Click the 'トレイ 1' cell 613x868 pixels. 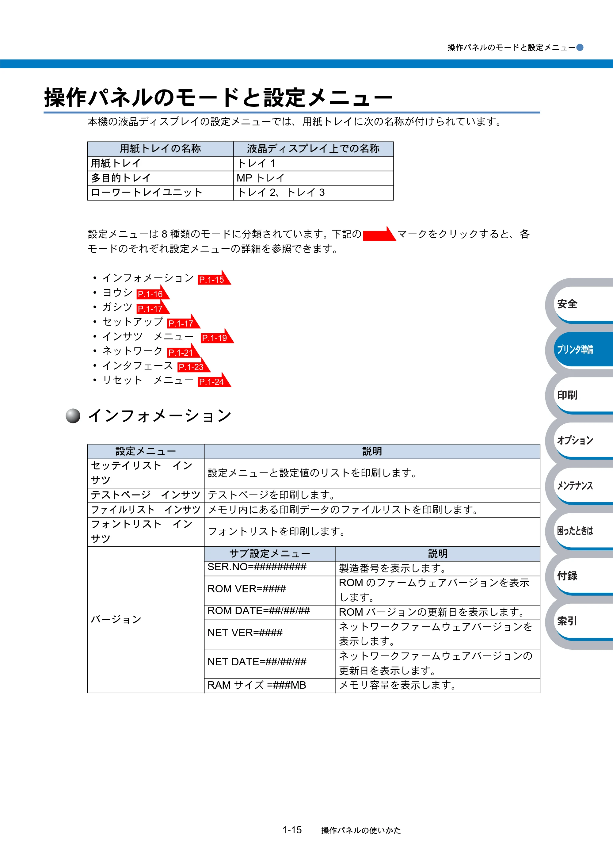point(313,163)
